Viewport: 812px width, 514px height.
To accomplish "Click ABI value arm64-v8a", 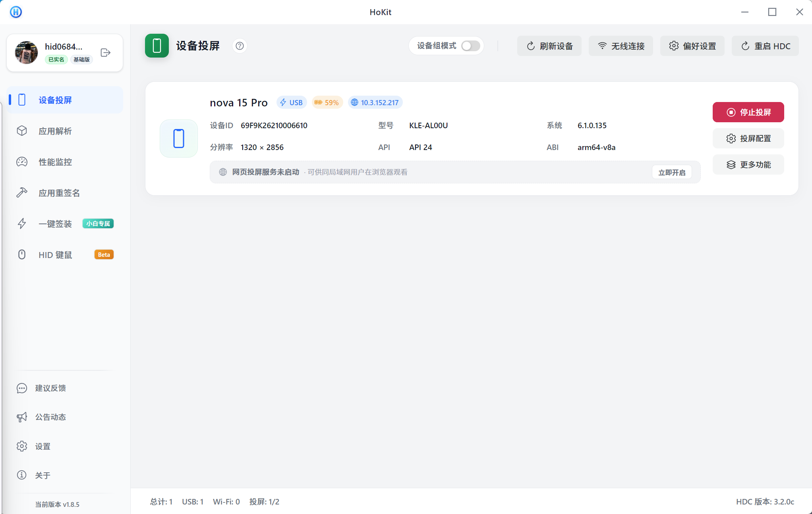I will tap(596, 147).
